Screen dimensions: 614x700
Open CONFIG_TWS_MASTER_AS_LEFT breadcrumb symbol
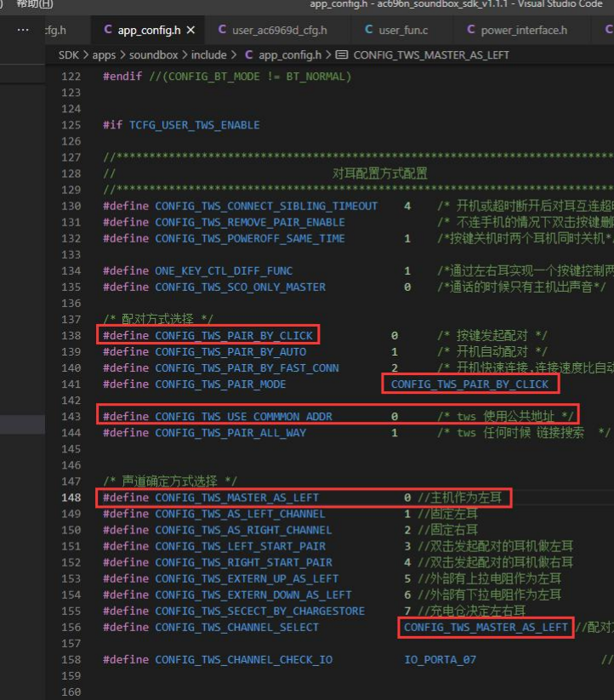(x=431, y=55)
